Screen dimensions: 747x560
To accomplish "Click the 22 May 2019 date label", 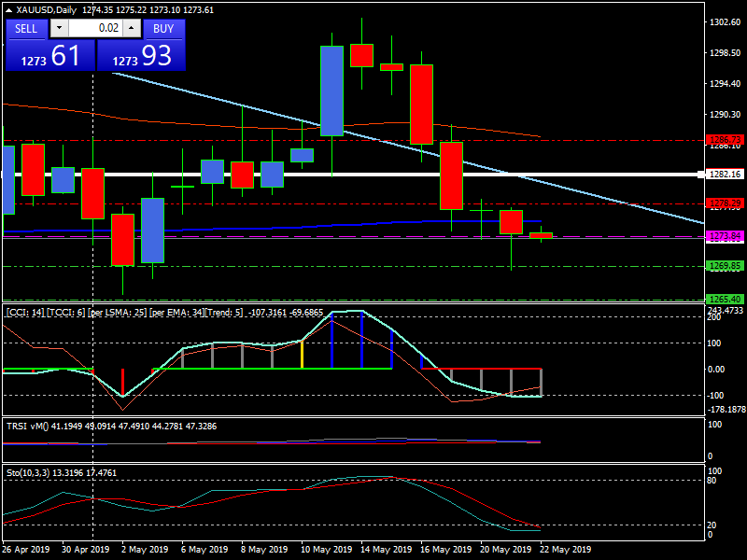I will click(x=566, y=550).
